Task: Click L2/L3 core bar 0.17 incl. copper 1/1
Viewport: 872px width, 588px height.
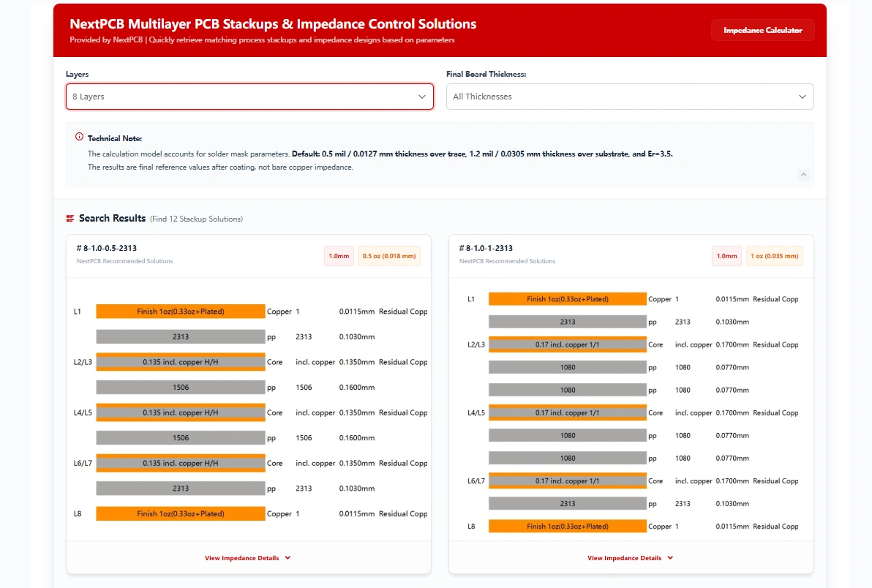Action: [x=568, y=344]
